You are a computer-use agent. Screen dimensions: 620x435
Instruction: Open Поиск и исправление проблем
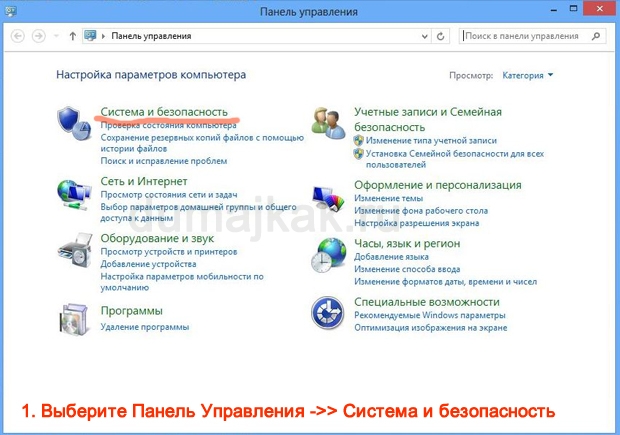[164, 161]
